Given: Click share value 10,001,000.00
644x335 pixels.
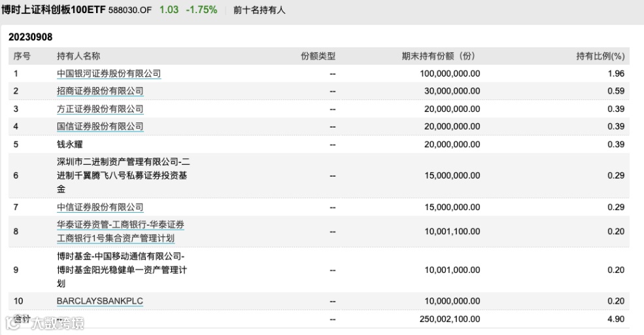Looking at the screenshot, I should pyautogui.click(x=452, y=270).
